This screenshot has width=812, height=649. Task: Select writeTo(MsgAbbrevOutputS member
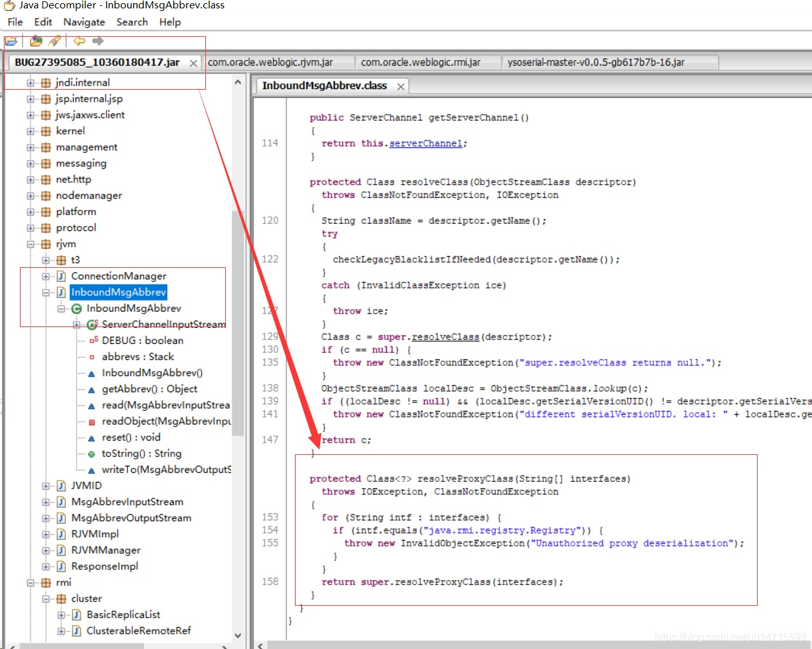(166, 470)
